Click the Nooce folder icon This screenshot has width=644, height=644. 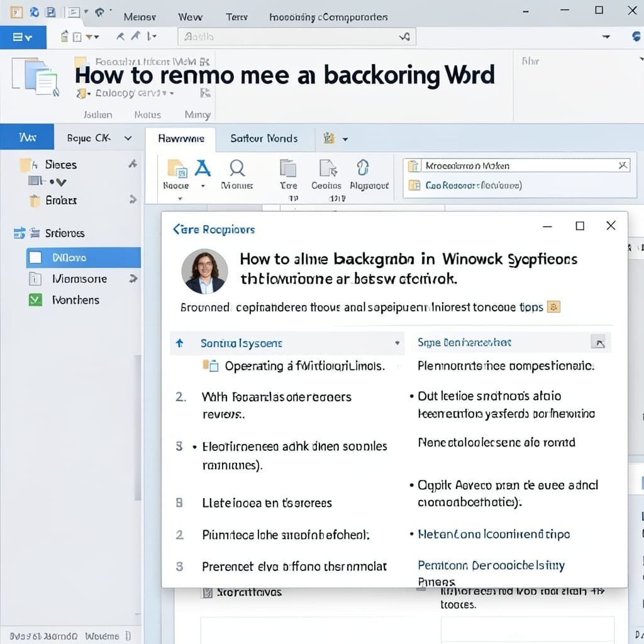tap(177, 169)
